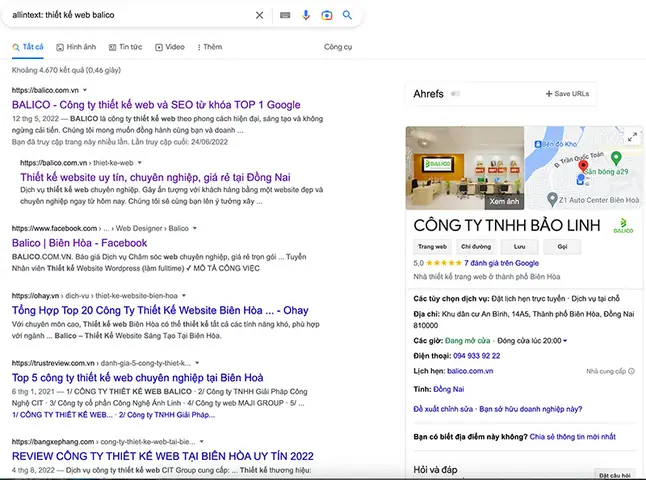Image resolution: width=646 pixels, height=480 pixels.
Task: Click Chia sẻ thông tin mới nhất link
Action: point(573,437)
